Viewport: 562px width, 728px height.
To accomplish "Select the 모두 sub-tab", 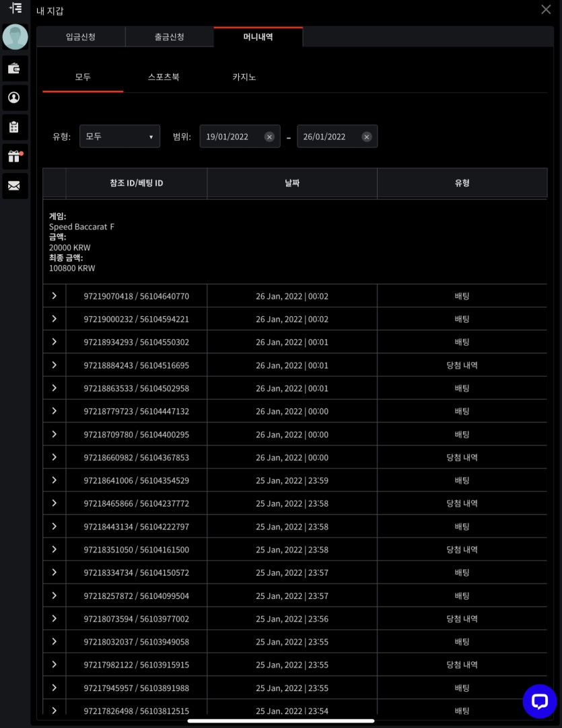I will [83, 77].
